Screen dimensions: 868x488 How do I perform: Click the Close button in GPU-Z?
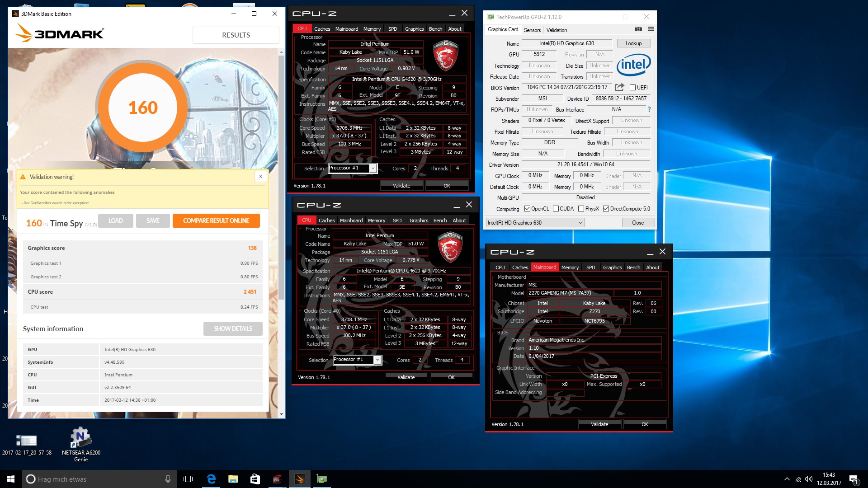638,222
